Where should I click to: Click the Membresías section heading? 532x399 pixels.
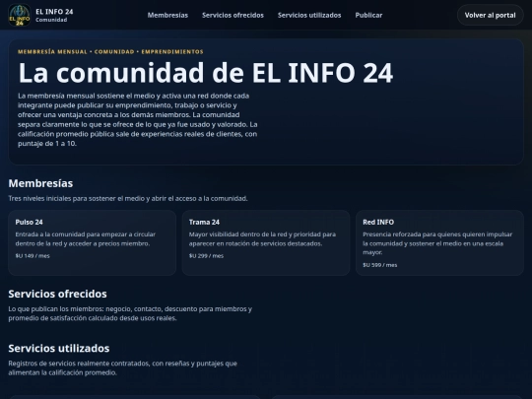[40, 183]
